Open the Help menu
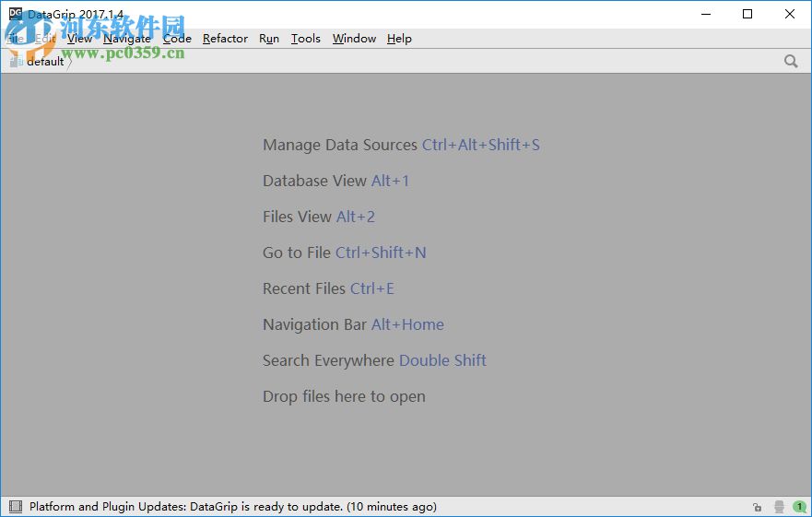Screen dimensions: 812x517 click(399, 39)
